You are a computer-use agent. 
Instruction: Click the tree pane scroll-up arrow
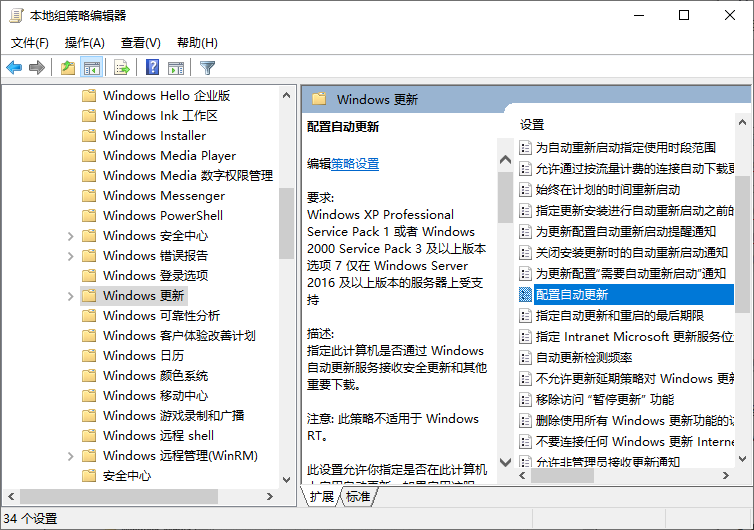pyautogui.click(x=287, y=95)
